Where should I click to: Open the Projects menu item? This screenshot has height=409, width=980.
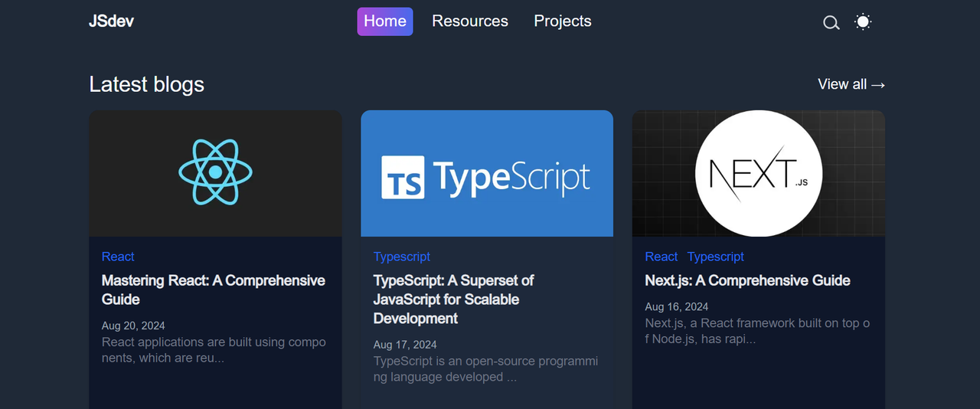[563, 21]
